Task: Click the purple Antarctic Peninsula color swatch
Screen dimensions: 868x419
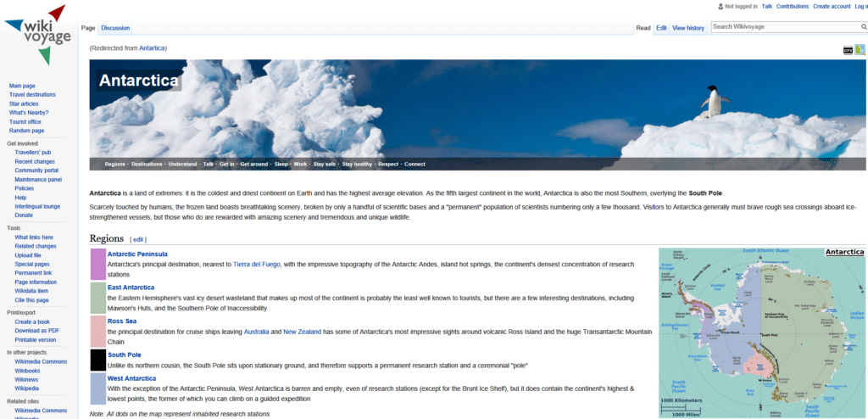Action: pyautogui.click(x=98, y=265)
